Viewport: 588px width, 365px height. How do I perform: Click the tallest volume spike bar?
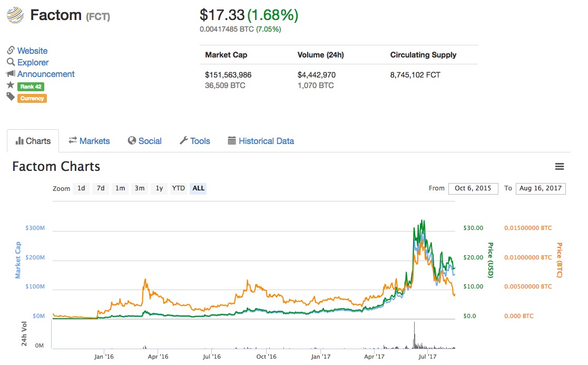[x=414, y=335]
